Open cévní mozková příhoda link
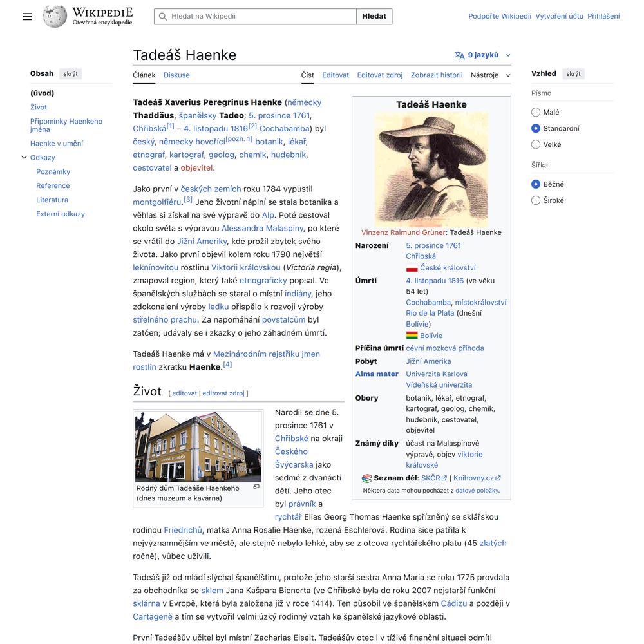Screen dimensions: 644x644 click(x=445, y=348)
